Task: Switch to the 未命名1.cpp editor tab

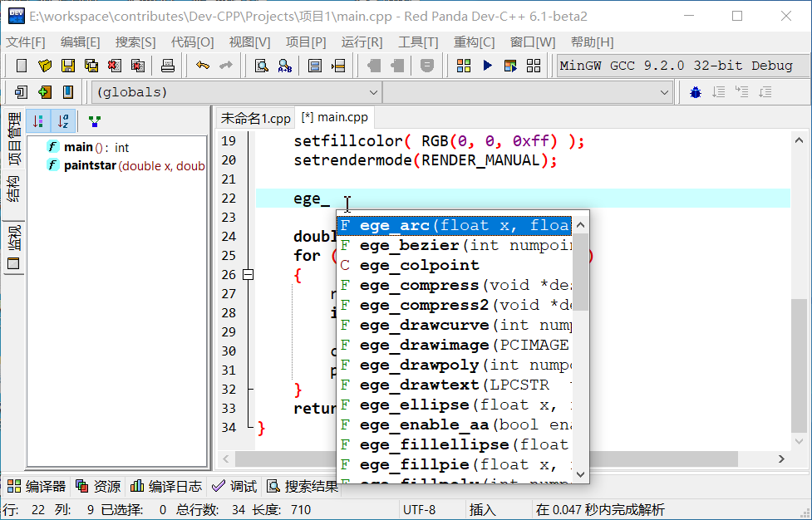Action: coord(256,119)
